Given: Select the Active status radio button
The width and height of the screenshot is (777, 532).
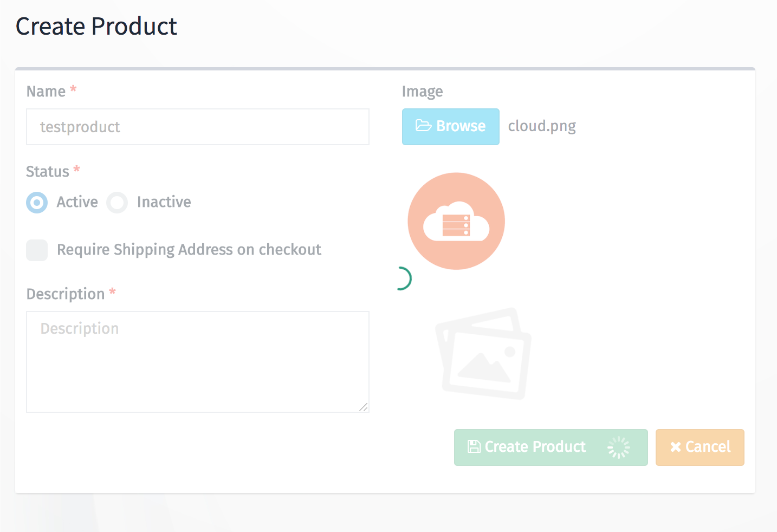Looking at the screenshot, I should point(37,203).
